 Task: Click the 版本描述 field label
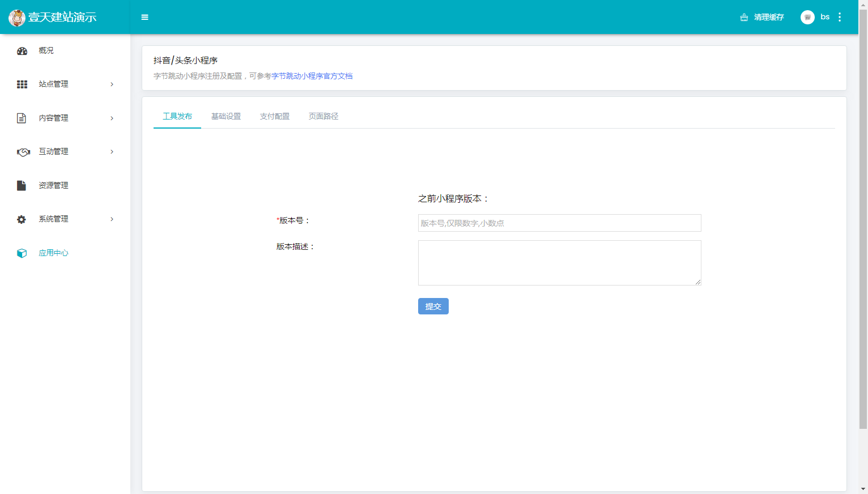[x=295, y=246]
